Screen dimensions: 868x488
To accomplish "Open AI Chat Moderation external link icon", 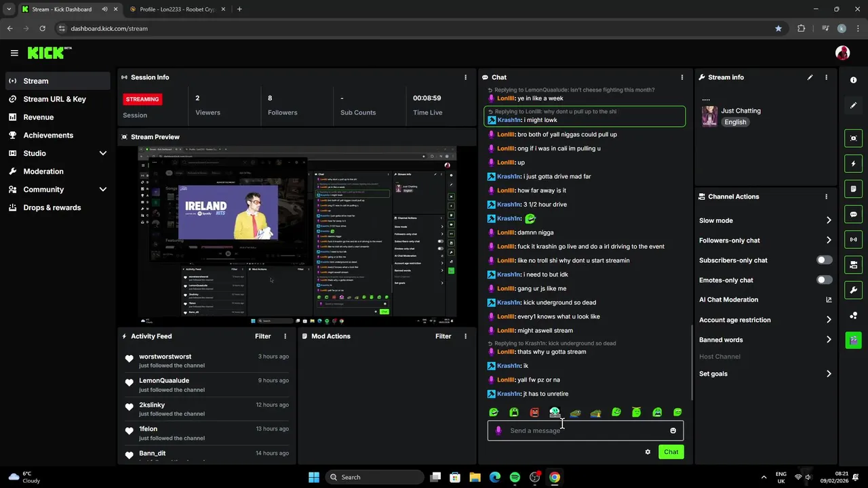I will [829, 300].
